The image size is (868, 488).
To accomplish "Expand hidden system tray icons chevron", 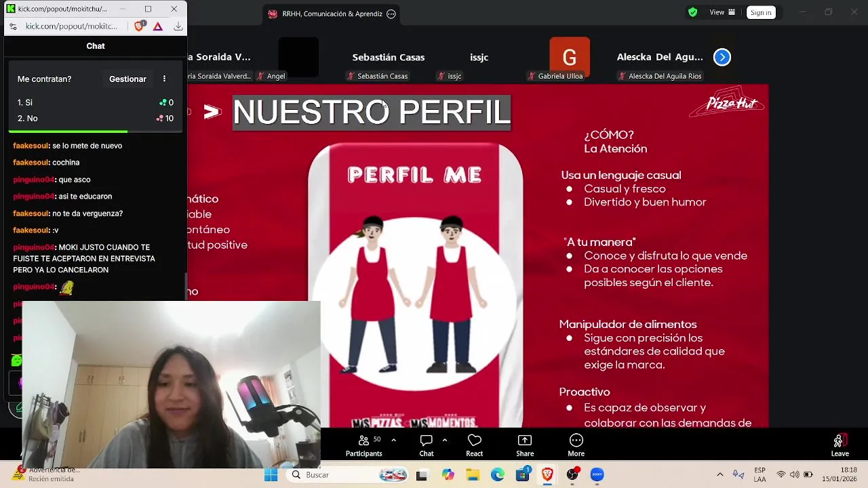I will tap(719, 474).
